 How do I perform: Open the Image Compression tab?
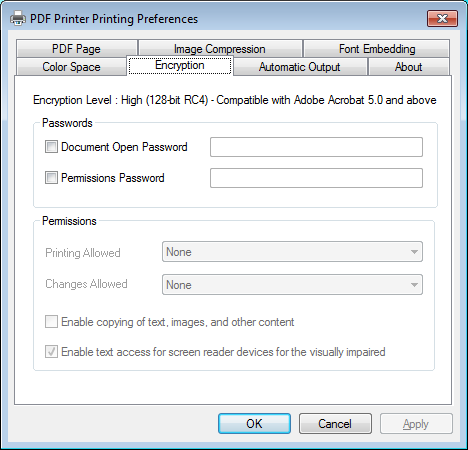point(220,49)
